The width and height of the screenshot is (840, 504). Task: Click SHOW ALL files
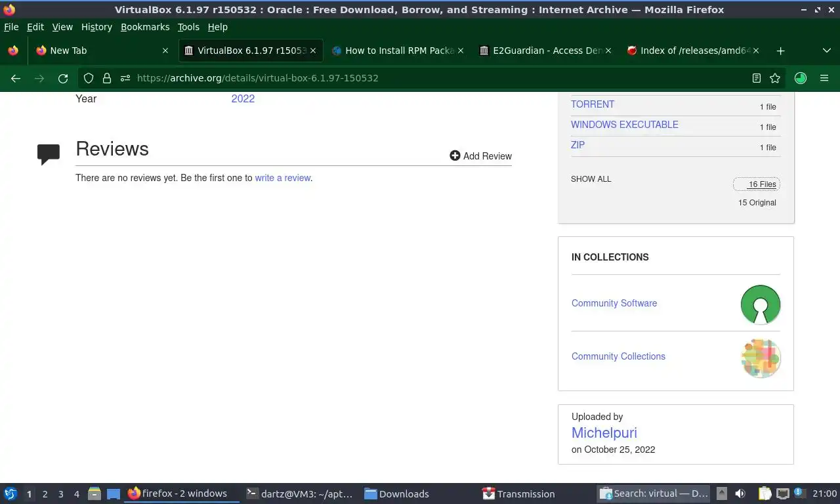[x=591, y=179]
